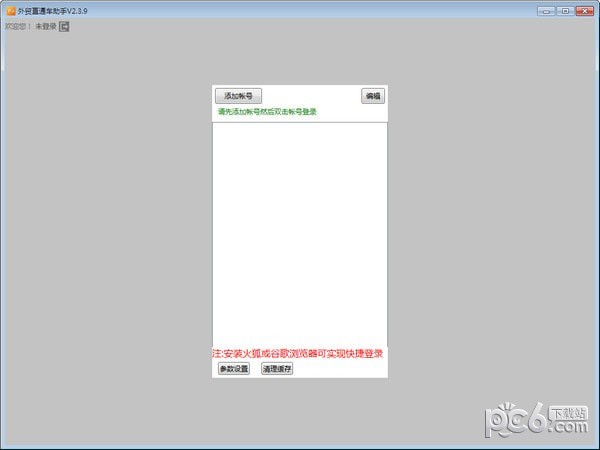Click the red browser install note
This screenshot has height=450, width=600.
[x=298, y=353]
